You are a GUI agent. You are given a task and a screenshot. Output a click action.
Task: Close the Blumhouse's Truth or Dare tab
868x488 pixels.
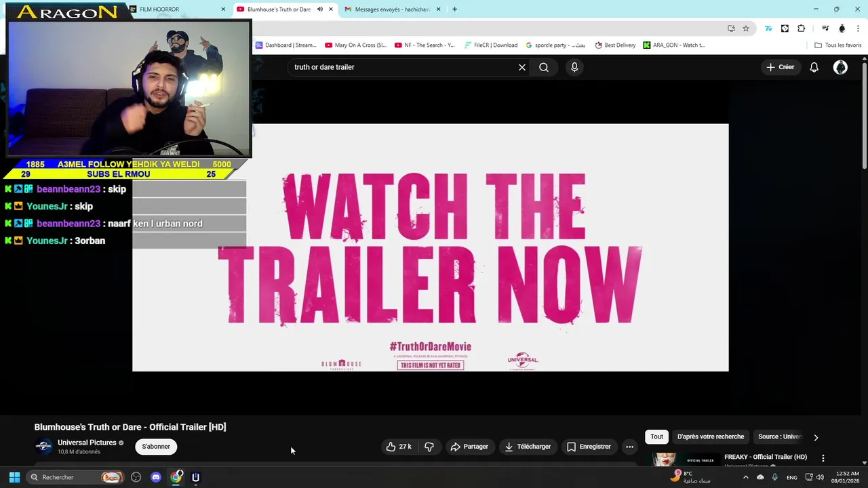(x=331, y=9)
